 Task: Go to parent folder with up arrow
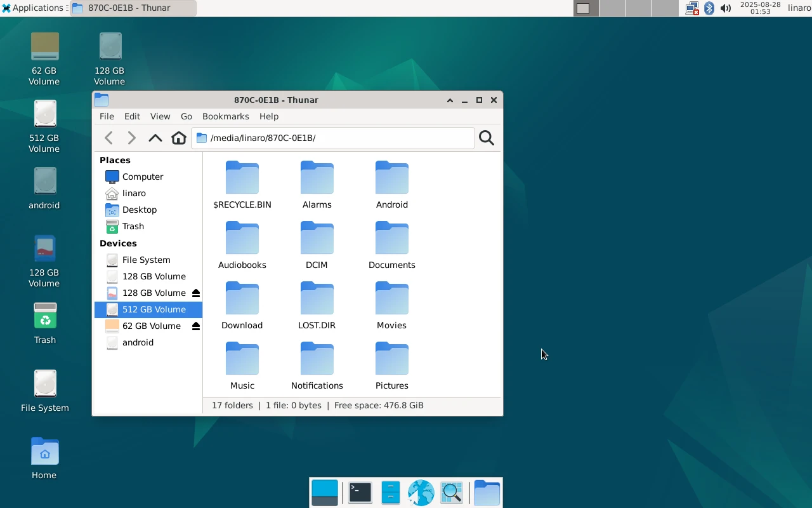click(x=155, y=138)
